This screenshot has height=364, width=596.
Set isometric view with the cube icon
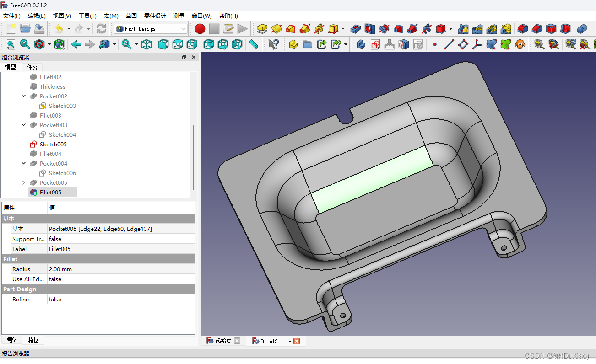[146, 44]
